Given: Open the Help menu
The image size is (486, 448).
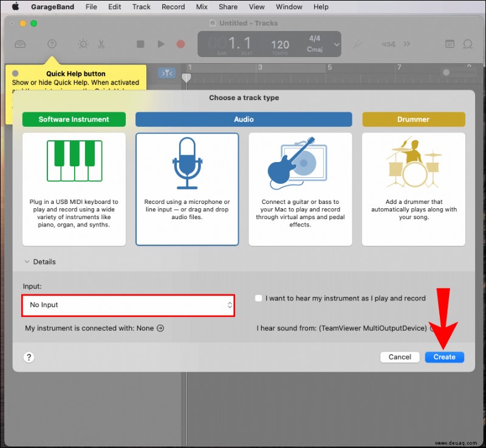Looking at the screenshot, I should click(x=321, y=7).
